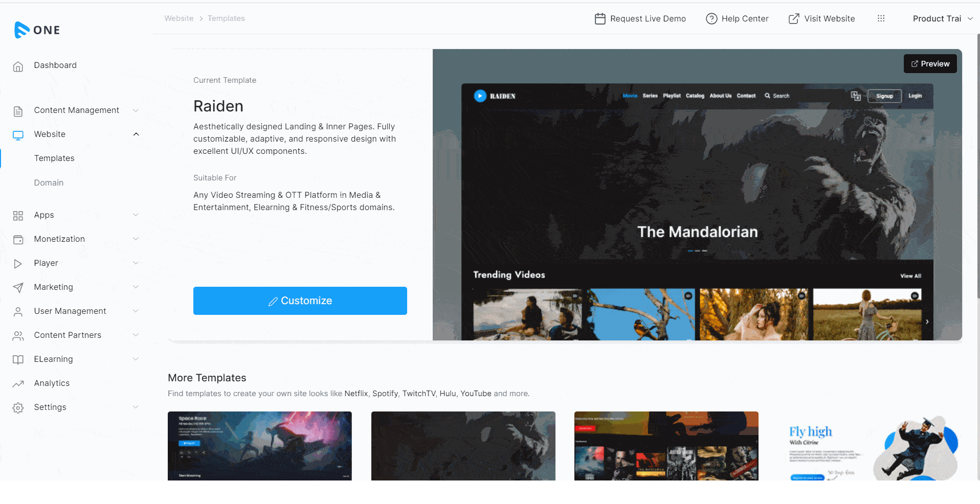Click View All in Trending Videos

tap(910, 276)
